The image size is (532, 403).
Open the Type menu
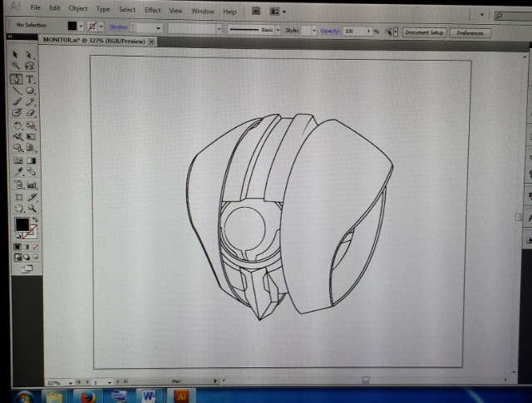103,9
